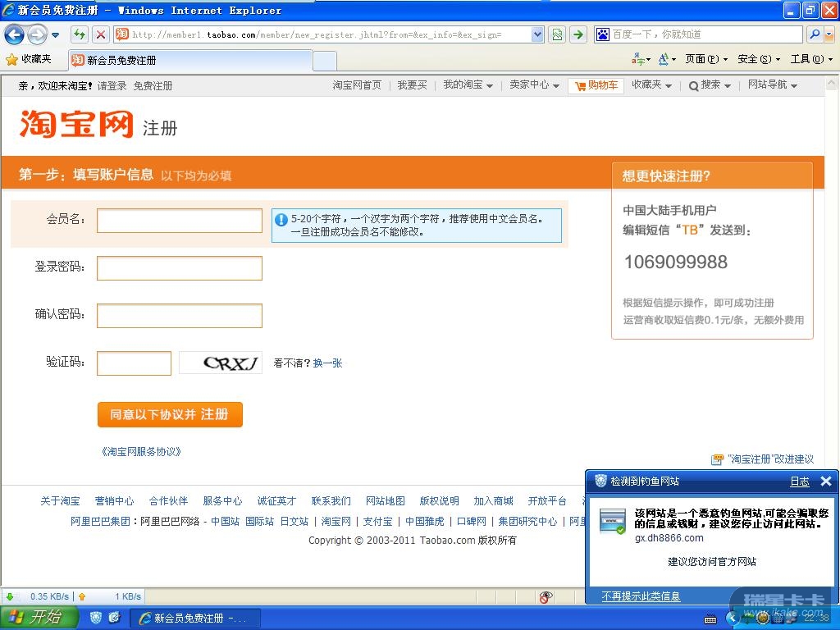Viewport: 840px width, 630px height.
Task: Click the 服务中心 footer link
Action: pos(222,501)
